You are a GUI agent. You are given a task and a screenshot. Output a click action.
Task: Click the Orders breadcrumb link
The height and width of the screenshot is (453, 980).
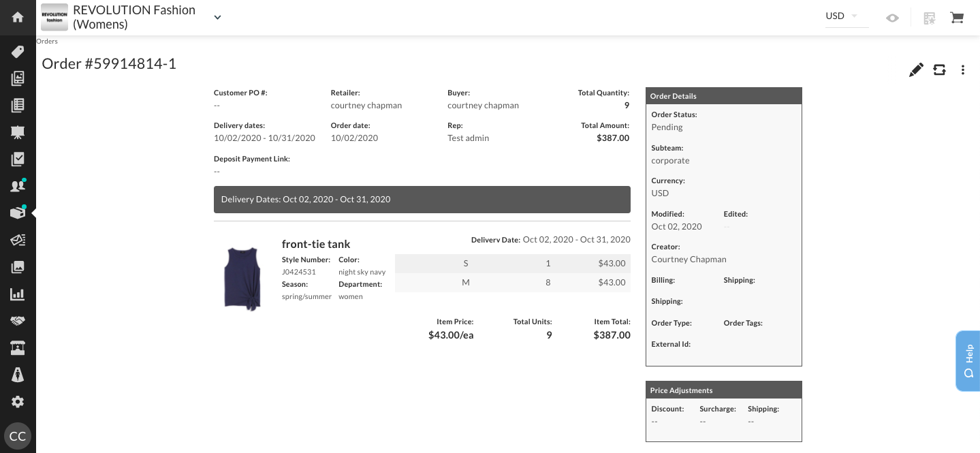point(47,42)
